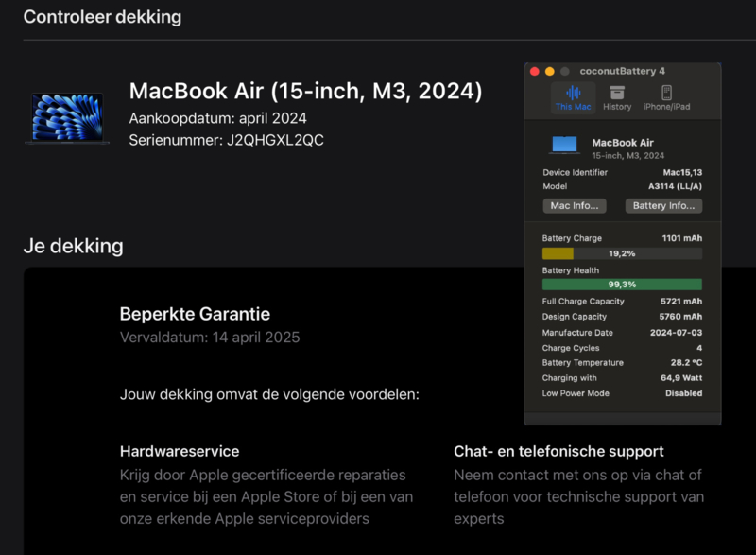Click the serial number J2QHGXL2QC text

(275, 140)
